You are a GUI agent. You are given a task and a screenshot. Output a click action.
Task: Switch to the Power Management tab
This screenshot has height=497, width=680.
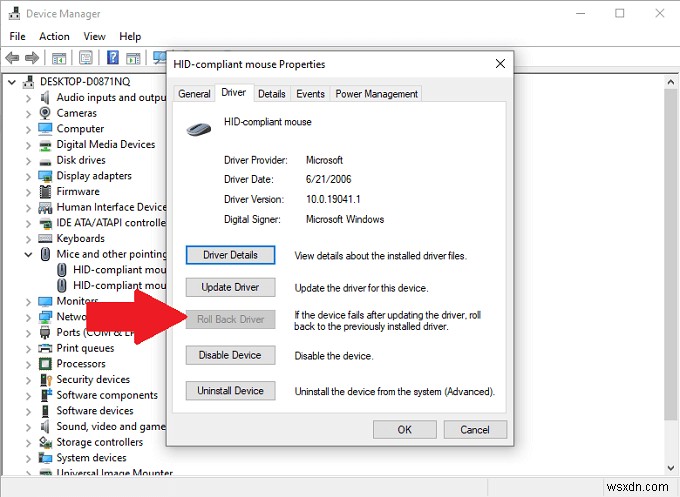point(376,94)
